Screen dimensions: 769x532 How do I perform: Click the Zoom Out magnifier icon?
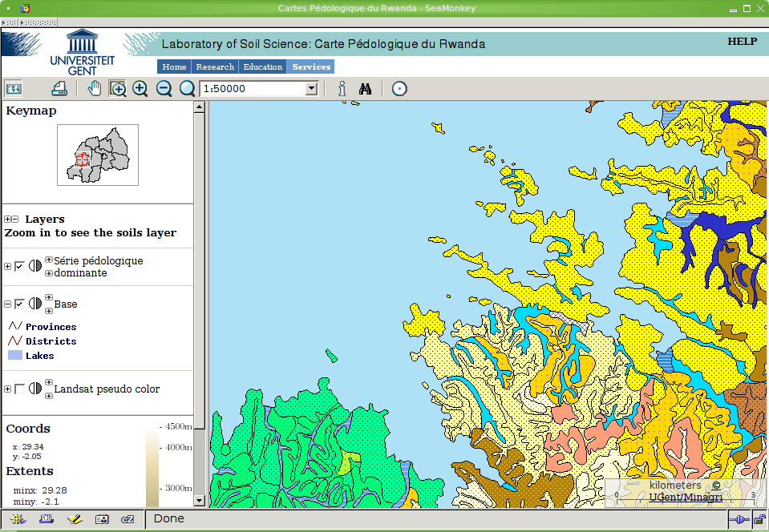pyautogui.click(x=164, y=88)
